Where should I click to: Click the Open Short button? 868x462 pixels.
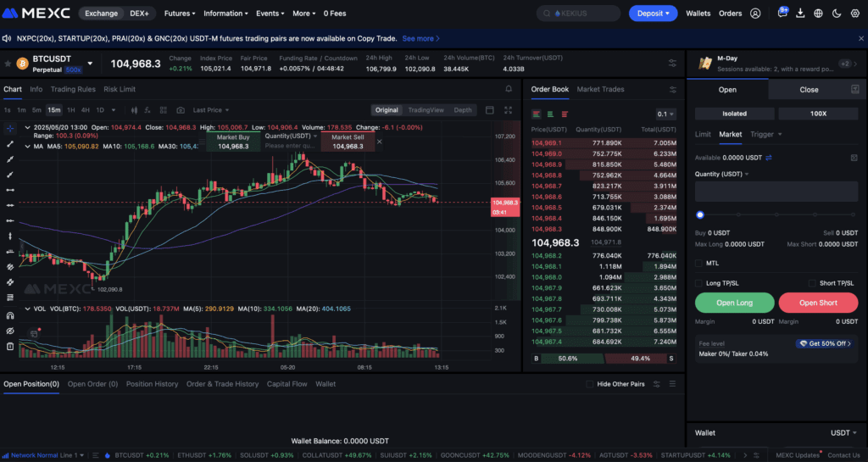pos(818,303)
